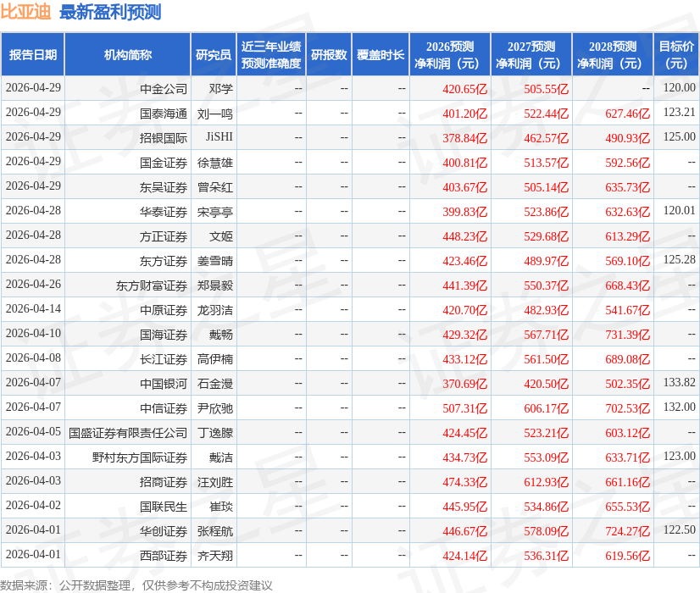Viewport: 700px width, 593px height.
Task: Click the 448.23亿 profit value
Action: 464,236
